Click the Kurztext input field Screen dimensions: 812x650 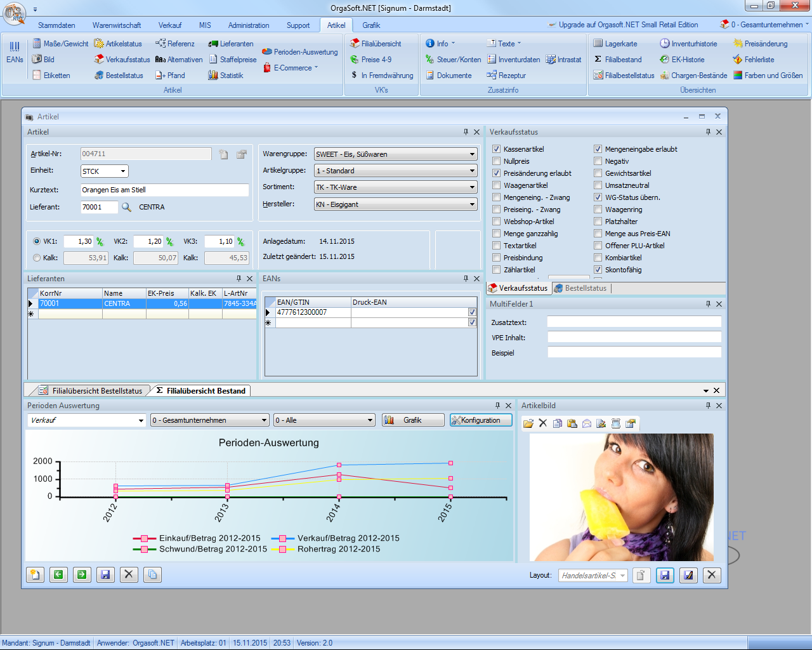pos(164,190)
